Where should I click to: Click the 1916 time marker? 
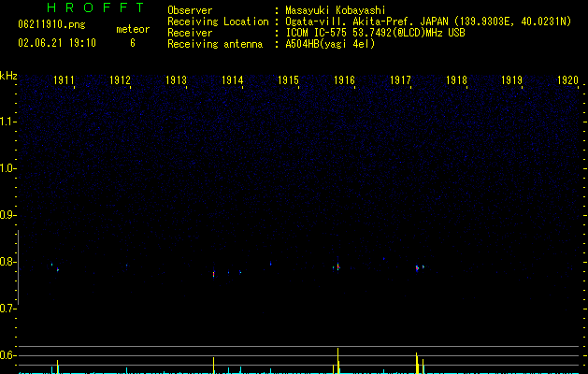[344, 80]
